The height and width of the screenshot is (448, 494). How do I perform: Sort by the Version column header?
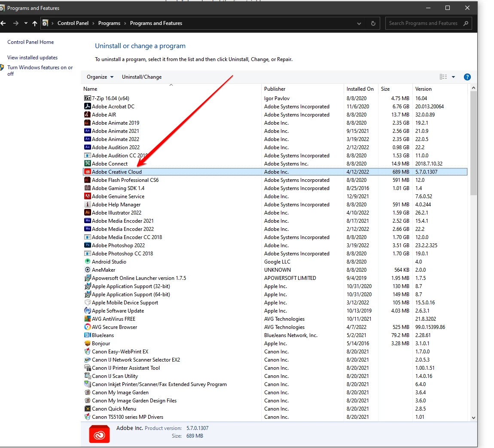(x=440, y=89)
